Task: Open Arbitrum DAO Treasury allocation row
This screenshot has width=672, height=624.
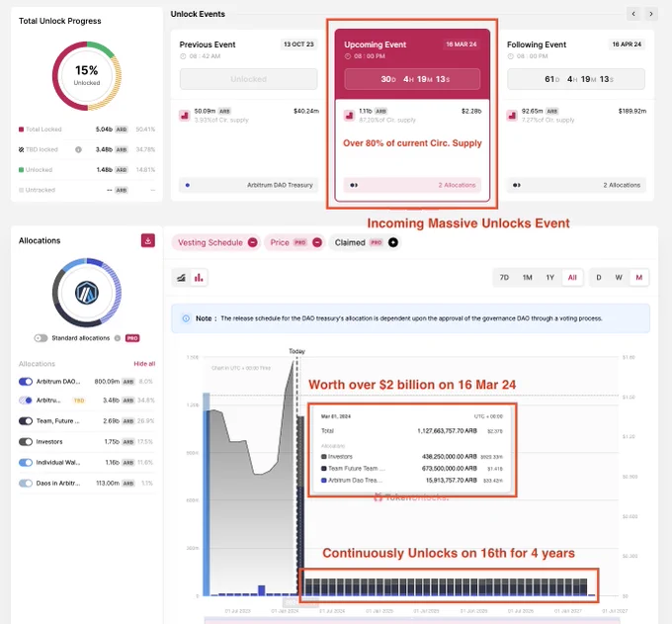Action: [x=249, y=185]
